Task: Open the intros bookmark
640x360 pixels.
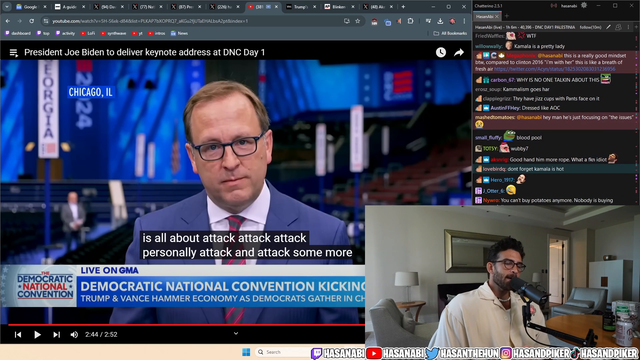Action: [x=157, y=33]
